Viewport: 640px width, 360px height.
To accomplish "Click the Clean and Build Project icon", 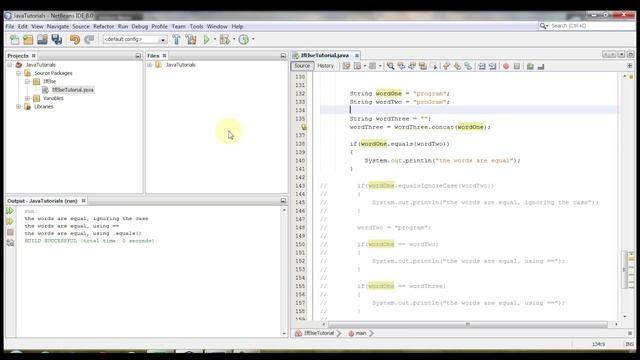I will point(191,40).
